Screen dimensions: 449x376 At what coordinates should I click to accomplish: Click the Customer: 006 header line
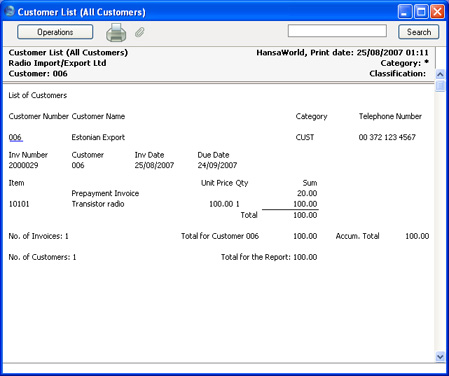(38, 74)
